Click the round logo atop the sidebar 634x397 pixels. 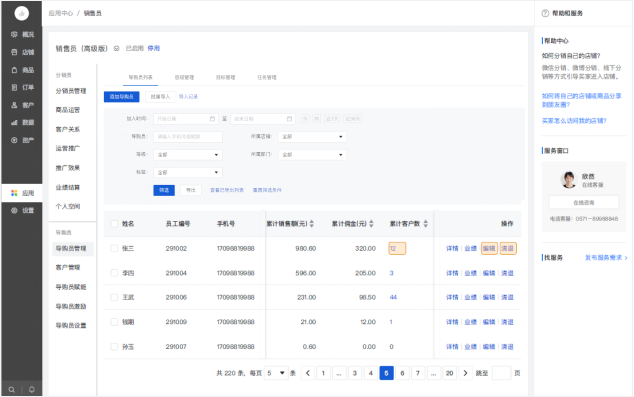tap(22, 13)
